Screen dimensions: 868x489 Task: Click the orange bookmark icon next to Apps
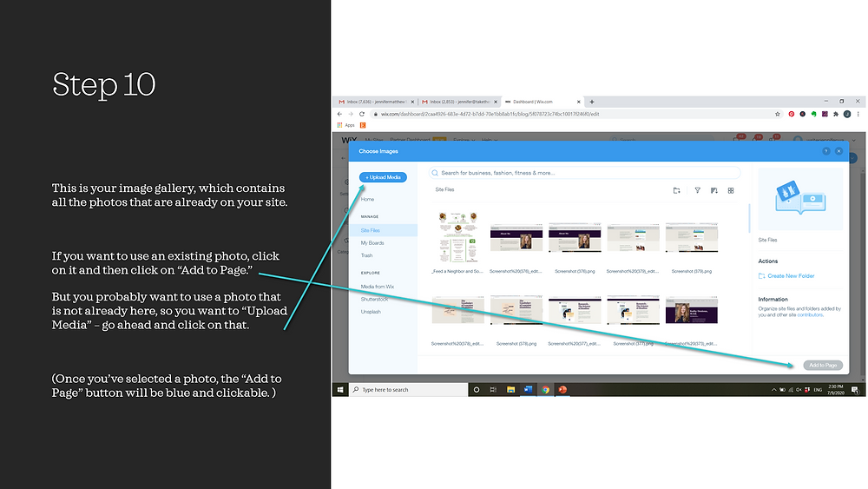pyautogui.click(x=363, y=125)
